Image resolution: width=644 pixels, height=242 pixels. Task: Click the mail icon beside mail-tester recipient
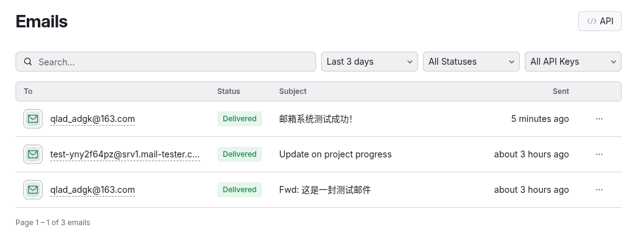33,154
